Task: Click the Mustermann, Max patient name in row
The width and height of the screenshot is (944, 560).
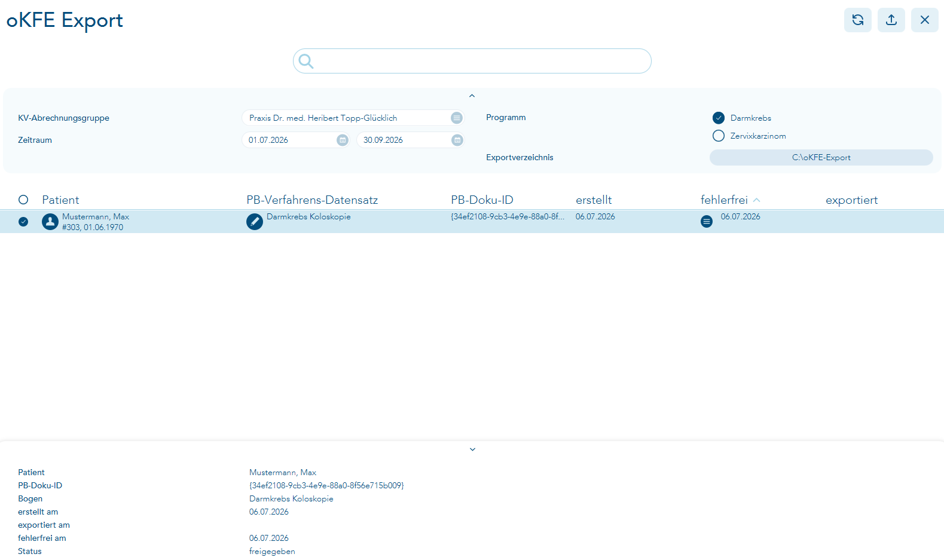Action: 96,216
